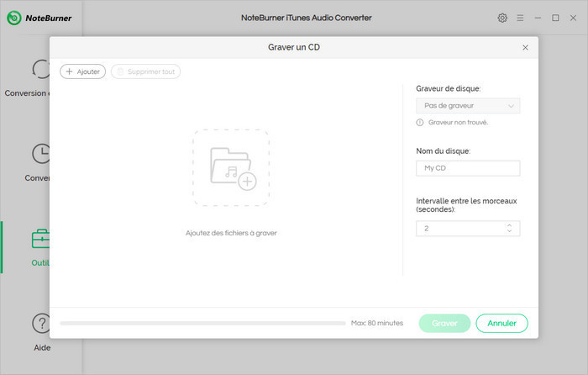Minimize the NoteBurner window
Image resolution: width=588 pixels, height=375 pixels.
538,18
